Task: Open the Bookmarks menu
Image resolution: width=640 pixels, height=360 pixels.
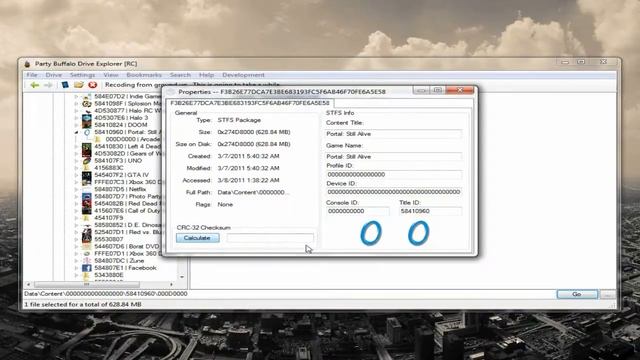Action: pyautogui.click(x=144, y=75)
